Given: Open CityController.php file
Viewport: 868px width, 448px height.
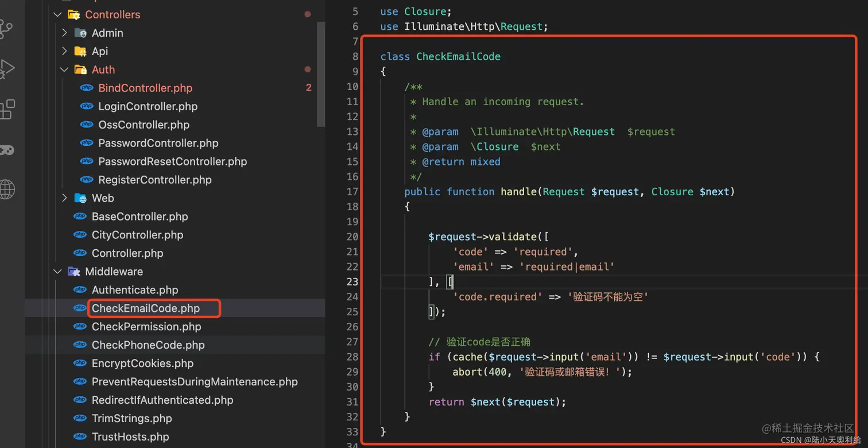Looking at the screenshot, I should [137, 235].
